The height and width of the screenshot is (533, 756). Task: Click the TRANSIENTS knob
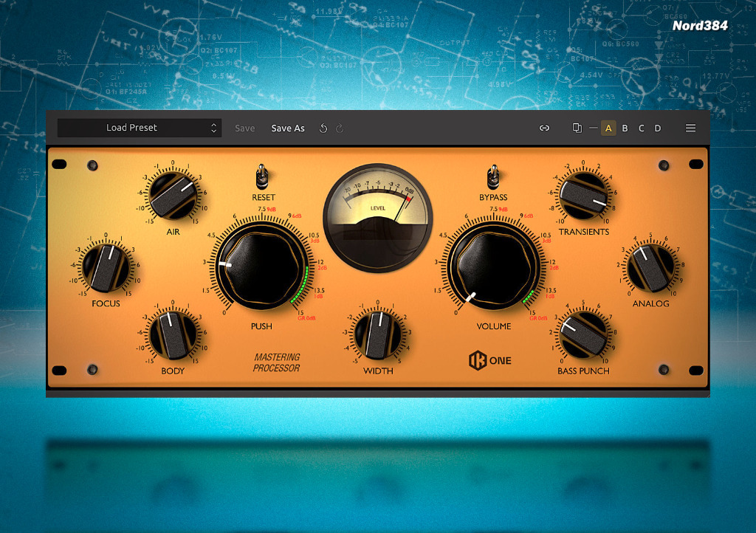coord(583,195)
